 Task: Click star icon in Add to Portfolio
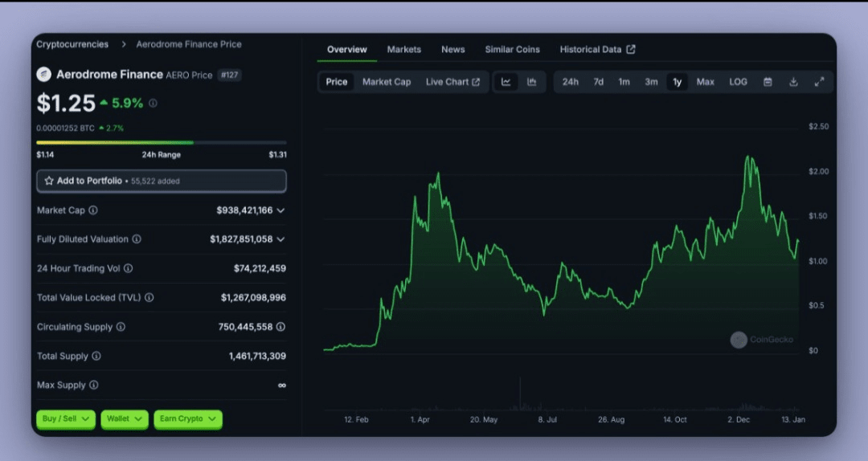(49, 181)
